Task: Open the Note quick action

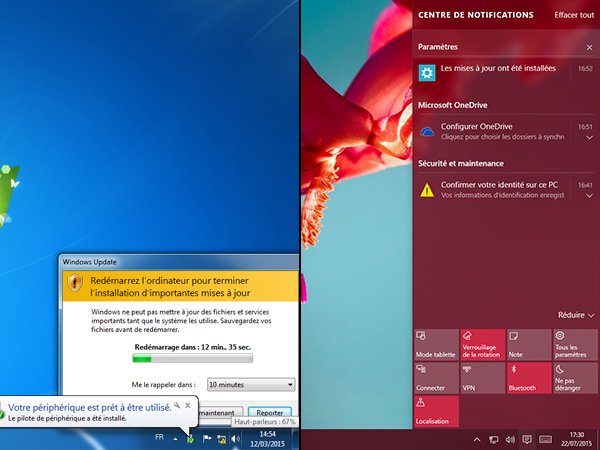Action: (x=529, y=344)
